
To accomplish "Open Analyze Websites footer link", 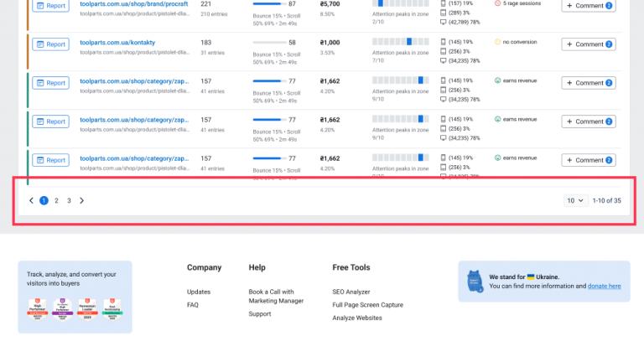I will 357,318.
